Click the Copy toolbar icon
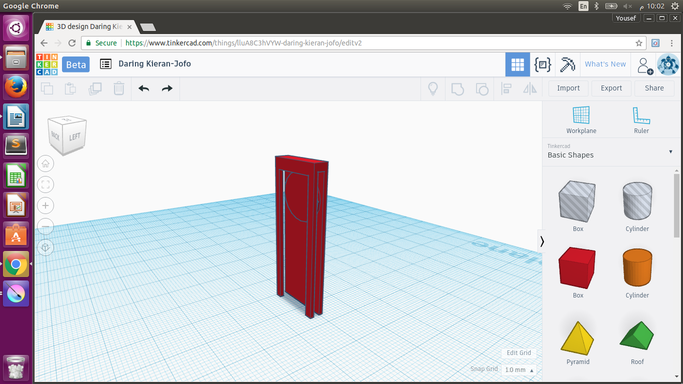Viewport: 683px width, 384px height. (x=47, y=88)
